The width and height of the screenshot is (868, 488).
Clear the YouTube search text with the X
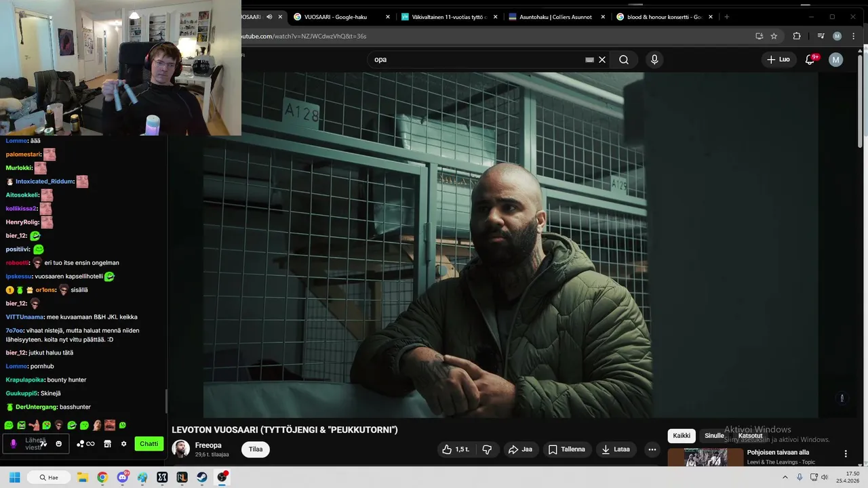(602, 60)
